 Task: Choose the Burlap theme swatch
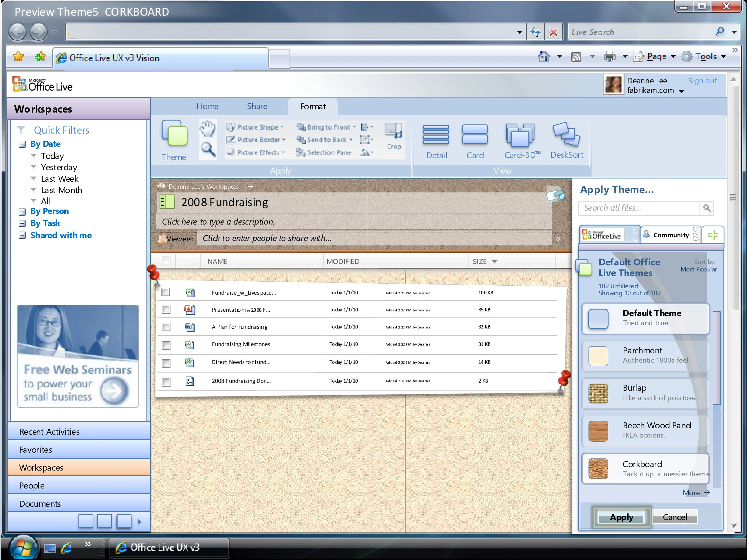598,394
